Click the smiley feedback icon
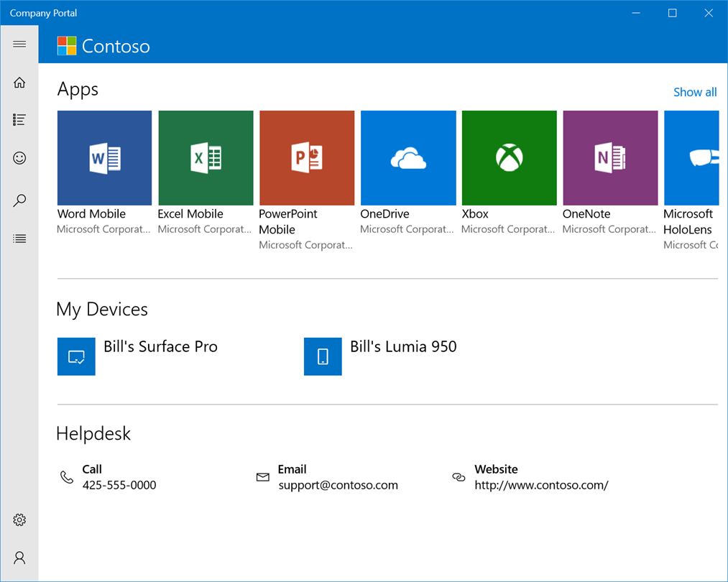The height and width of the screenshot is (582, 728). (19, 158)
